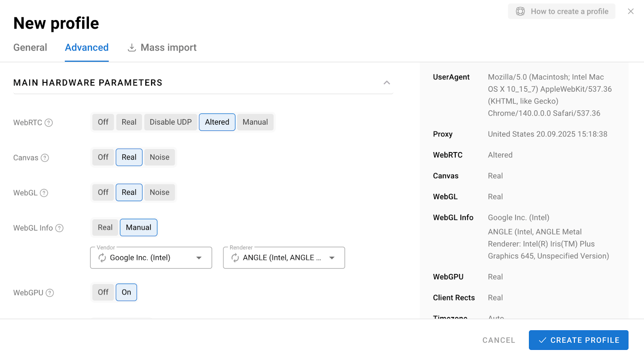
Task: Click the WebRTC help question mark icon
Action: click(x=49, y=123)
